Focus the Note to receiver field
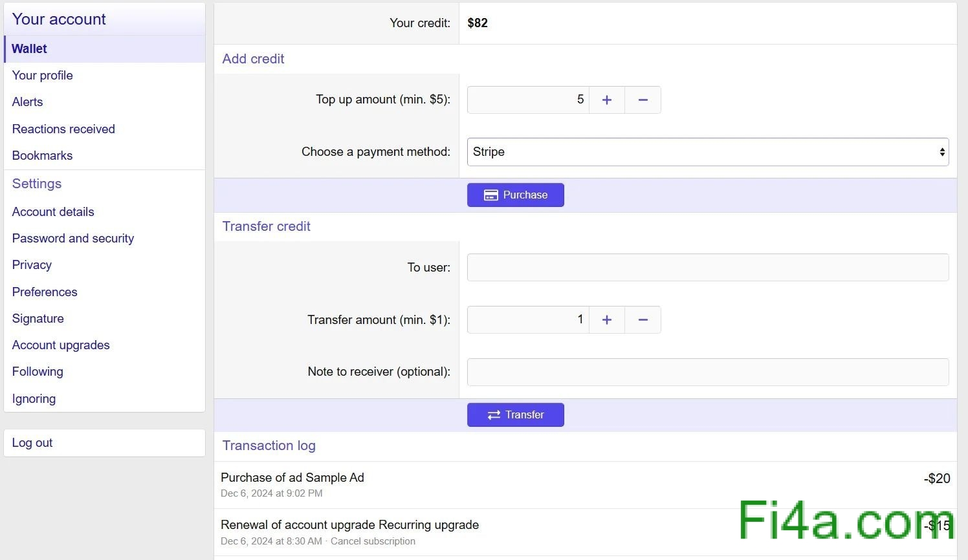968x560 pixels. (x=707, y=372)
